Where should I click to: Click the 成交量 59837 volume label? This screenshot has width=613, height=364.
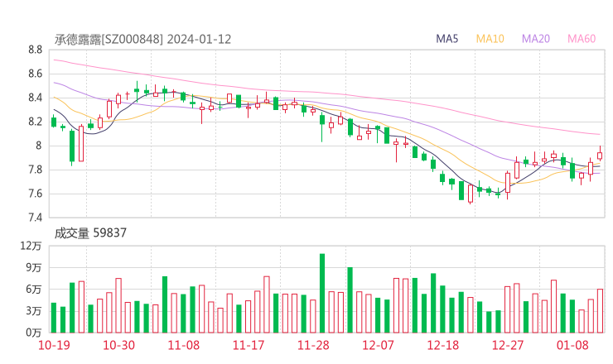[90, 233]
